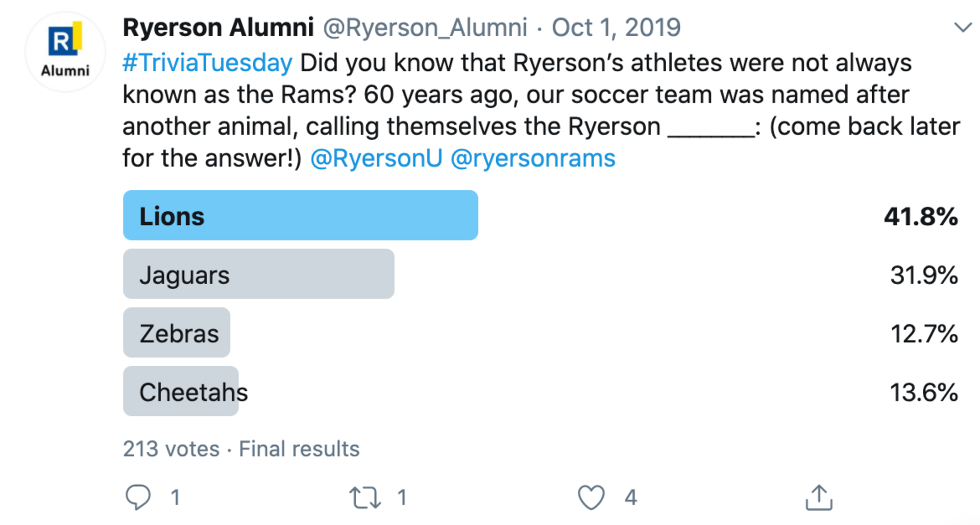980x525 pixels.
Task: Select the Lions poll result bar
Action: pyautogui.click(x=300, y=215)
